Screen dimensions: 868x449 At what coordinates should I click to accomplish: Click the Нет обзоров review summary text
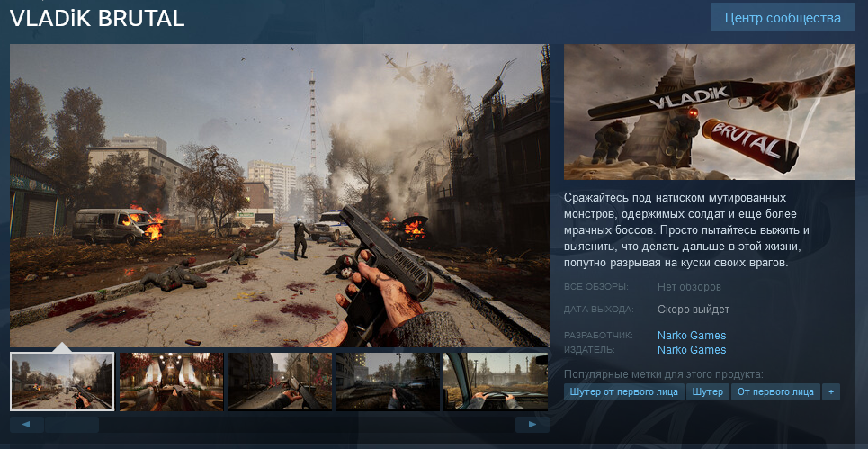pyautogui.click(x=689, y=287)
